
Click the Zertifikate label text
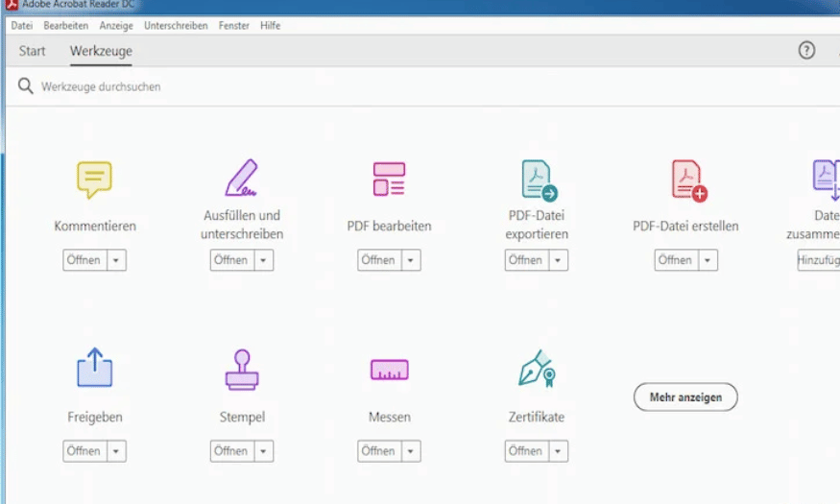537,417
